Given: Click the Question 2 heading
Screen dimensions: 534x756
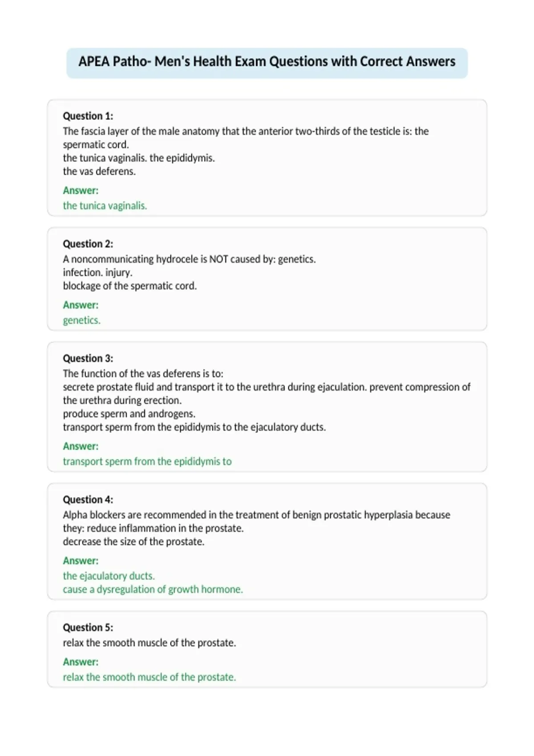Looking at the screenshot, I should (x=88, y=244).
